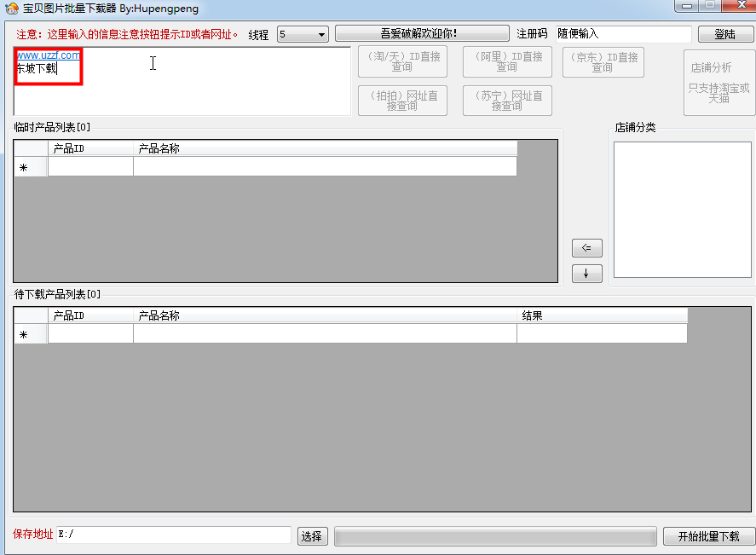756x555 pixels.
Task: Minimize the 宝贝图片批量下载器 window
Action: [x=687, y=6]
